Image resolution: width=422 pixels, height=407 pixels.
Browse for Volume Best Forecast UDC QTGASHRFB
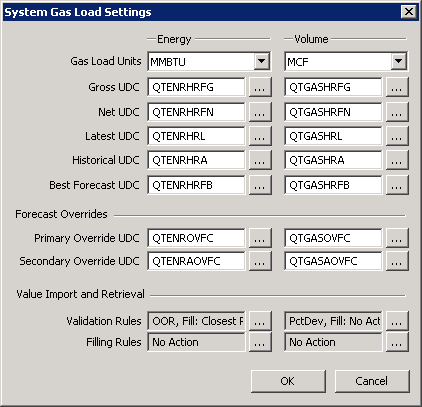[397, 185]
